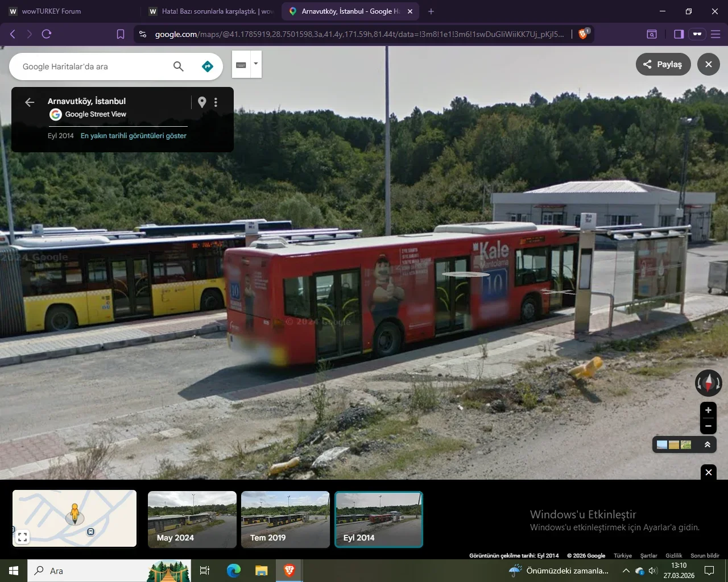Screen dimensions: 728x582
Task: Click the Brave Shields lion icon
Action: (x=583, y=34)
